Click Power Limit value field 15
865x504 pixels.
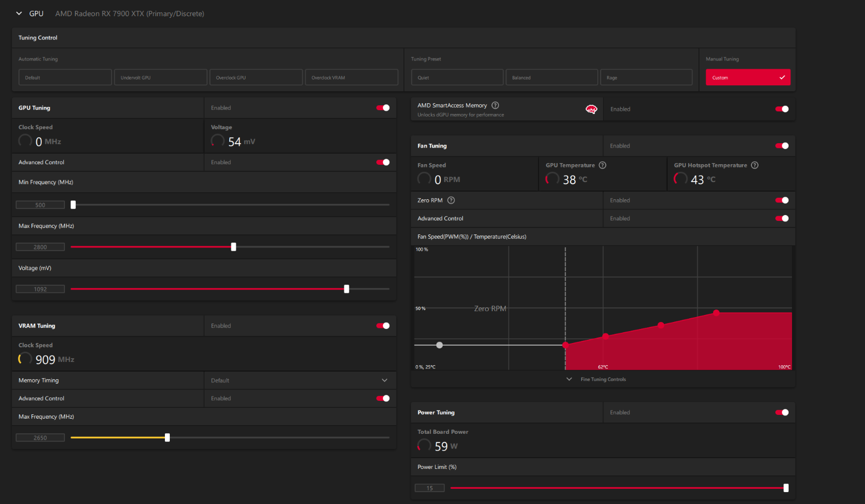tap(429, 488)
